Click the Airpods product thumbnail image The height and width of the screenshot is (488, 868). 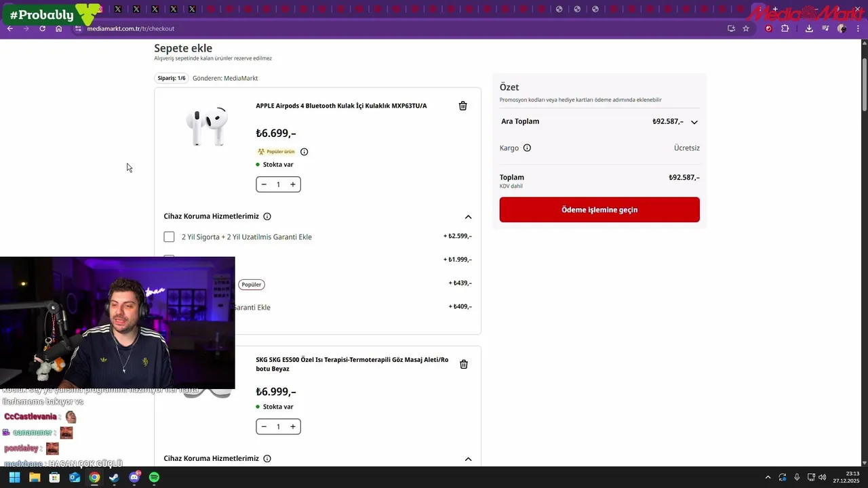click(x=207, y=126)
